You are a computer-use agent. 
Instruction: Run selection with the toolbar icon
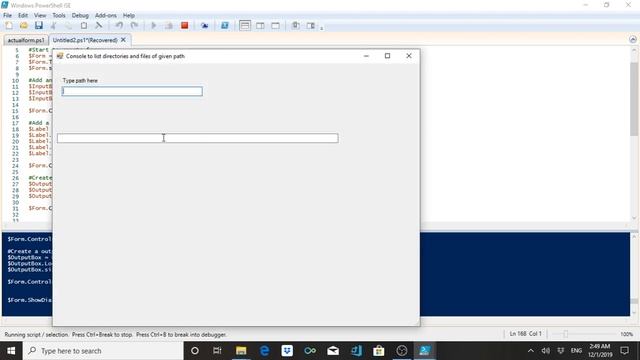(169, 26)
